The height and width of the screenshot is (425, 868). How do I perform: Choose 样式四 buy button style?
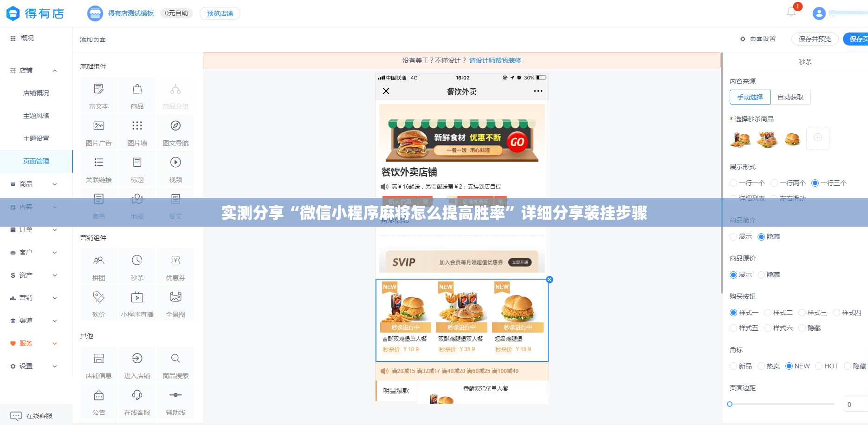847,313
